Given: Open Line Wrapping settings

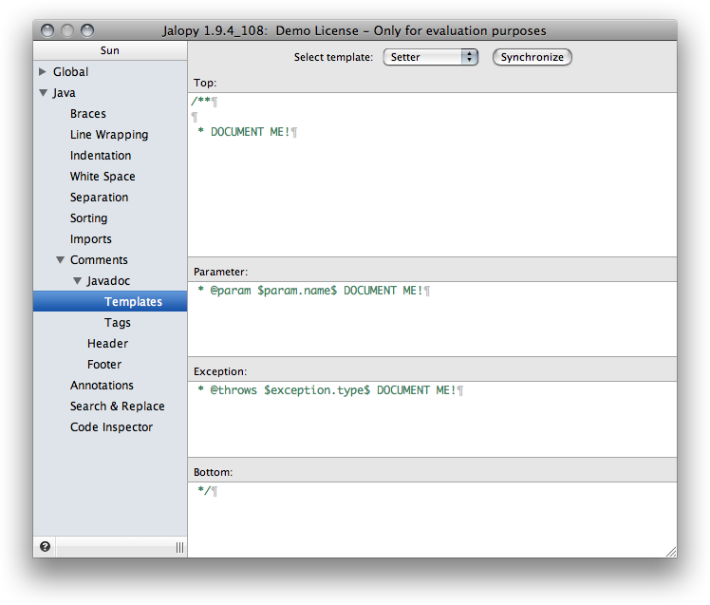Looking at the screenshot, I should click(109, 135).
